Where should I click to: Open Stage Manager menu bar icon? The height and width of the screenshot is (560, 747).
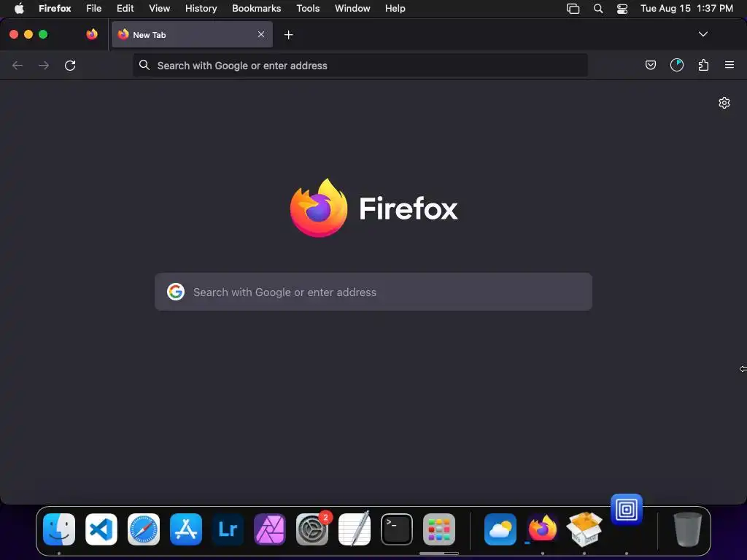point(573,9)
